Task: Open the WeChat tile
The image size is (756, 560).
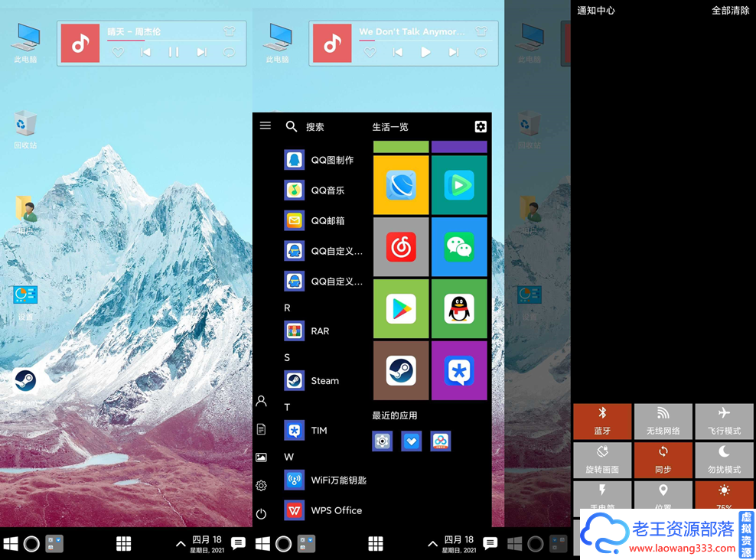Action: pos(459,247)
